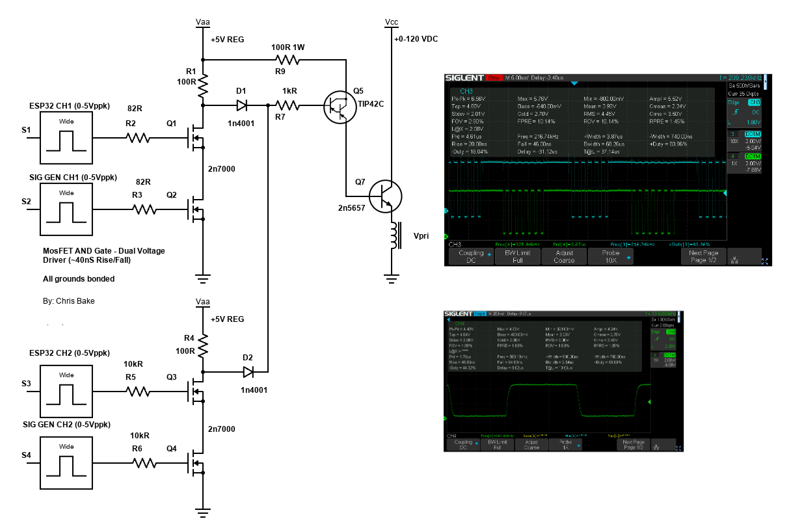This screenshot has width=804, height=532.
Task: Select the channel 3 10X box in the top scope
Action: (x=745, y=141)
